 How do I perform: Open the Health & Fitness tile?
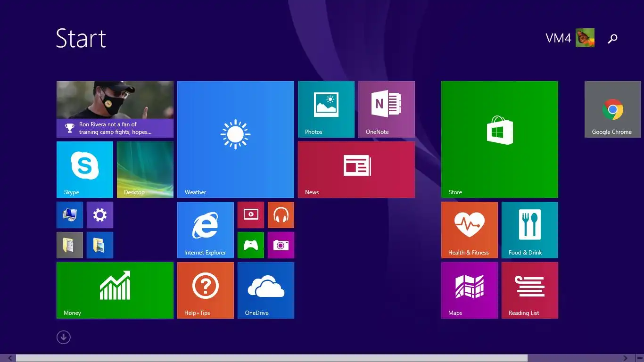point(470,230)
